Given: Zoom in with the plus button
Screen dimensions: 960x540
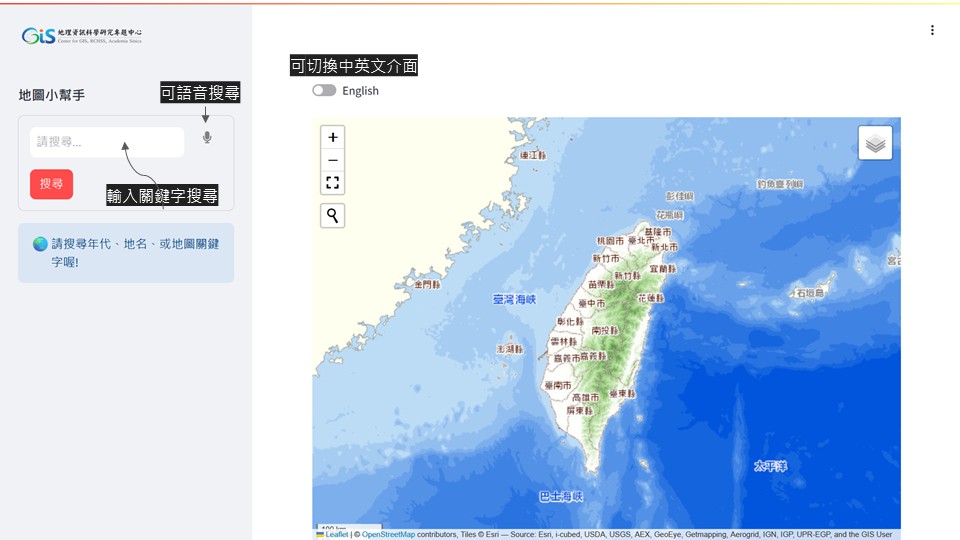Looking at the screenshot, I should click(x=333, y=137).
